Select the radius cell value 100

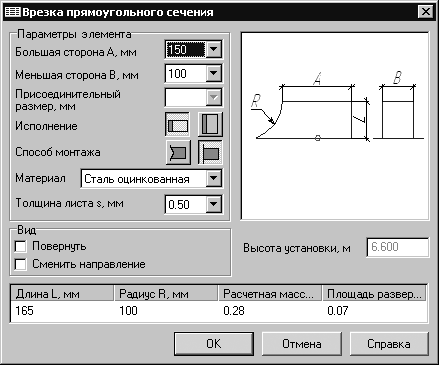pos(128,311)
